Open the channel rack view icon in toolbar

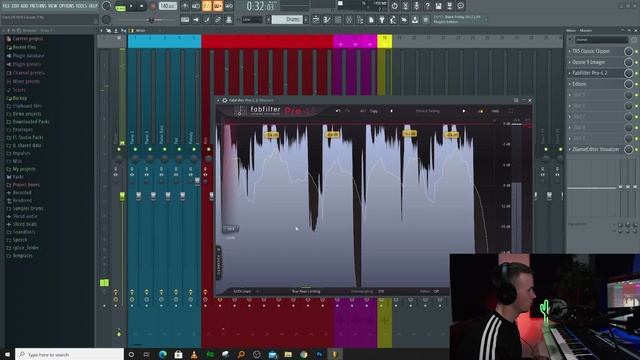(x=338, y=20)
